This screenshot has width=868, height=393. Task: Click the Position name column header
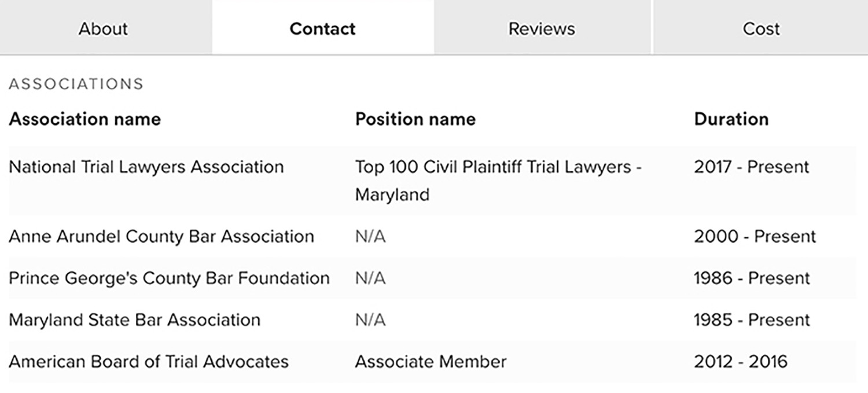415,119
